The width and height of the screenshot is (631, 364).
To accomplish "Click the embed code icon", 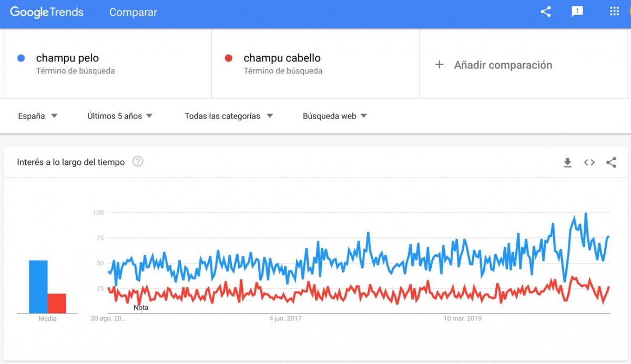I will (589, 163).
